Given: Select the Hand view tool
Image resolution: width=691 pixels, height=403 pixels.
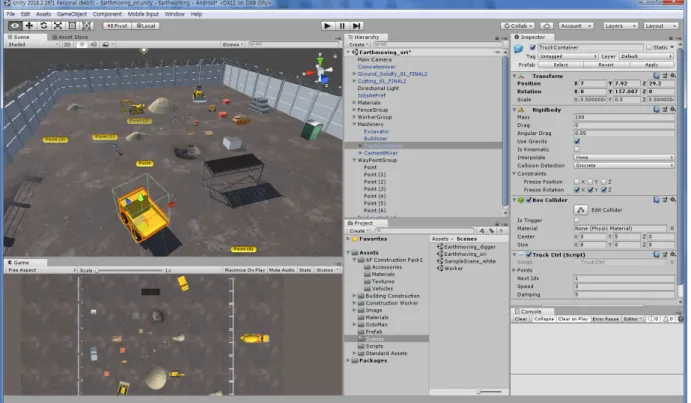Looking at the screenshot, I should [15, 26].
